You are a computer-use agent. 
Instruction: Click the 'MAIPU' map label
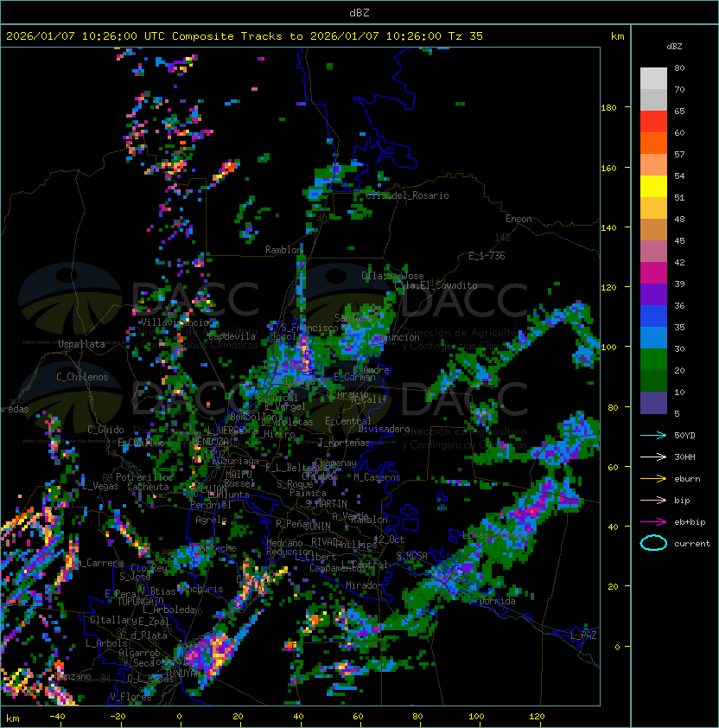239,475
